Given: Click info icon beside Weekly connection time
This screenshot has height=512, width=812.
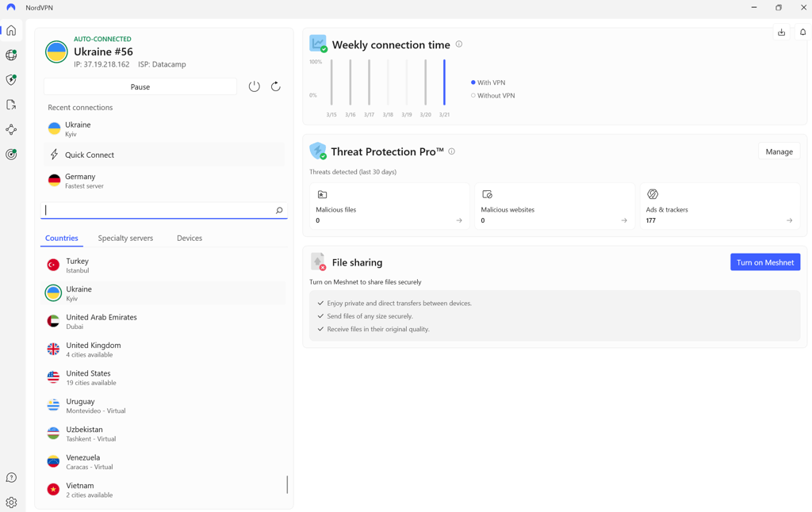Looking at the screenshot, I should point(459,44).
